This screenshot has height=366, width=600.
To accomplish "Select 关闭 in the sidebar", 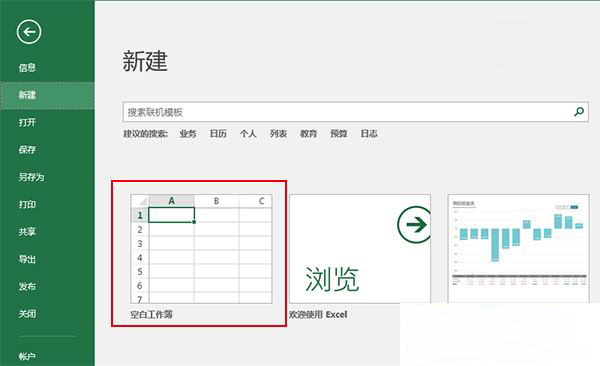I will (27, 314).
